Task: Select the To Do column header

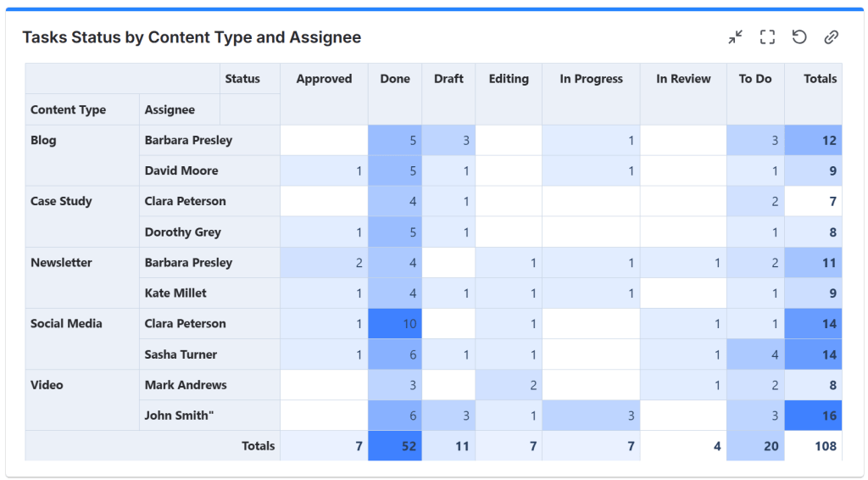Action: coord(755,79)
